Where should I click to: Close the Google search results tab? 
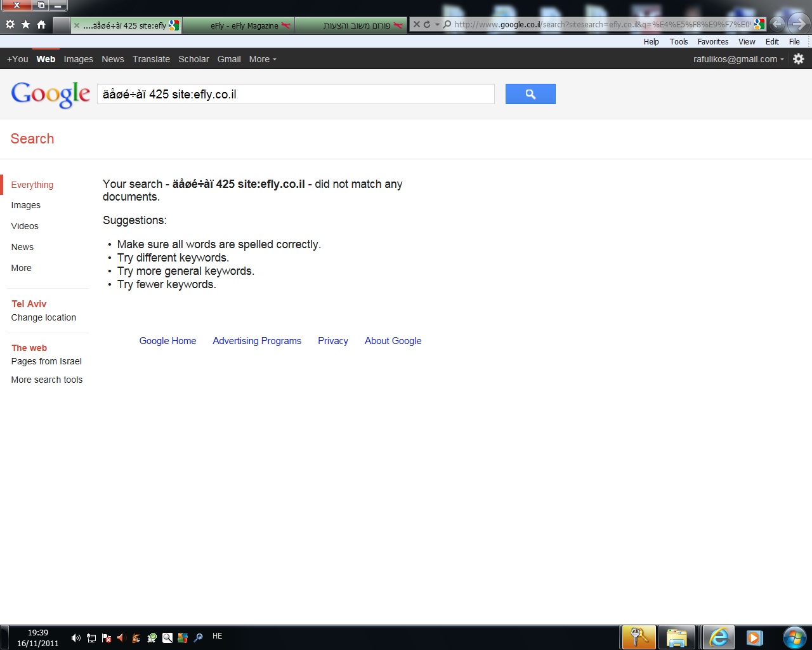[x=77, y=25]
